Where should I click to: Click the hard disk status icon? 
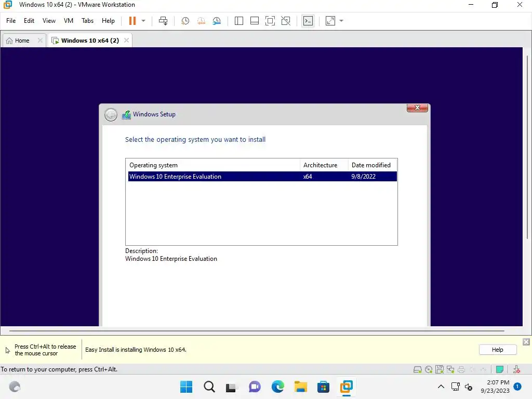tap(418, 369)
